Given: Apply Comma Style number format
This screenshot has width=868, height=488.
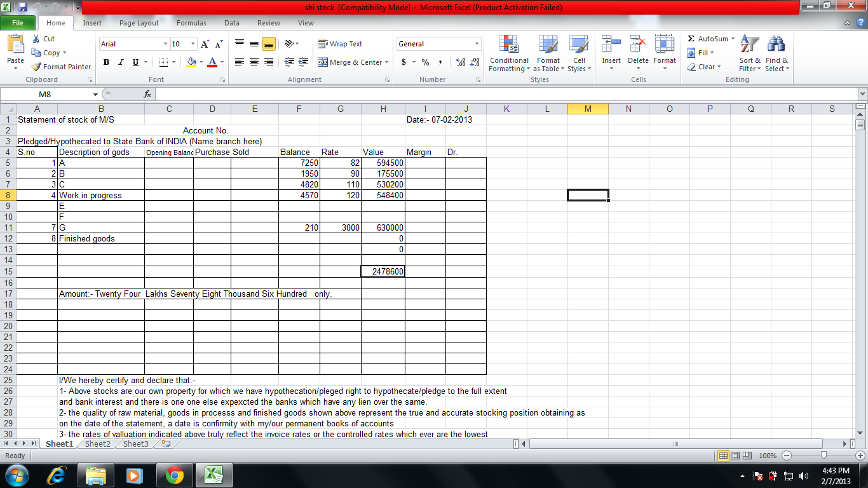Looking at the screenshot, I should (x=440, y=62).
